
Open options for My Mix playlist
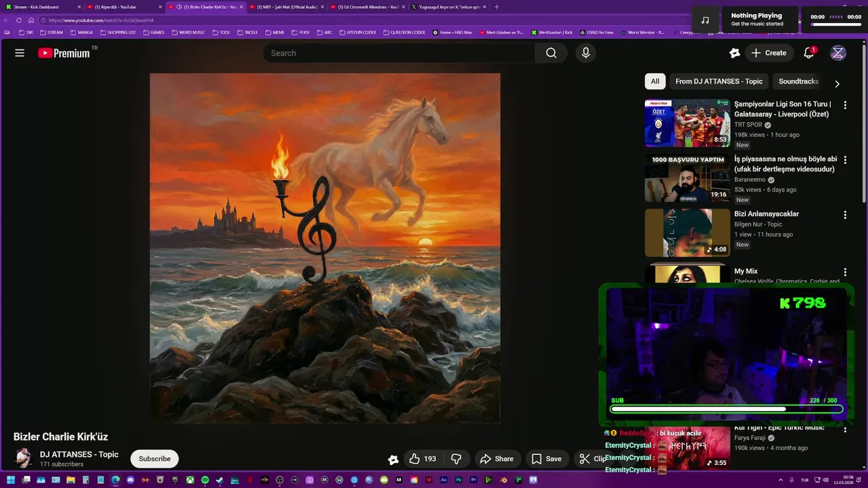click(845, 272)
